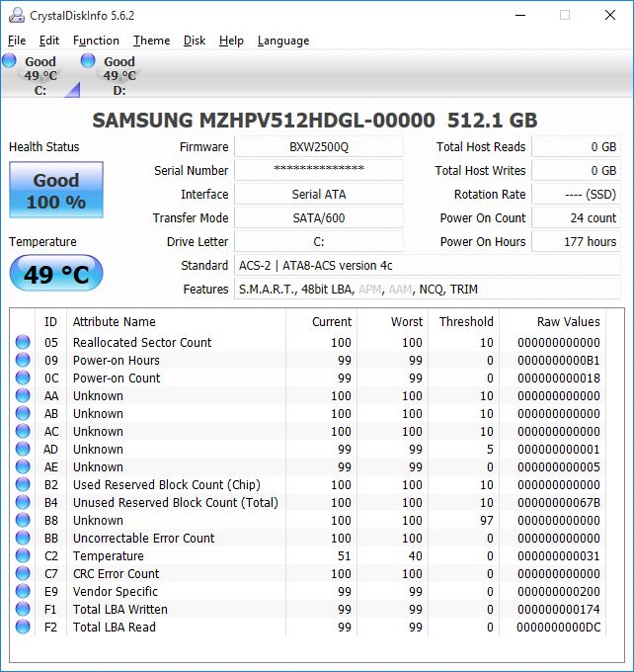The image size is (634, 672).
Task: Click the Total Host Reads value
Action: (x=576, y=147)
